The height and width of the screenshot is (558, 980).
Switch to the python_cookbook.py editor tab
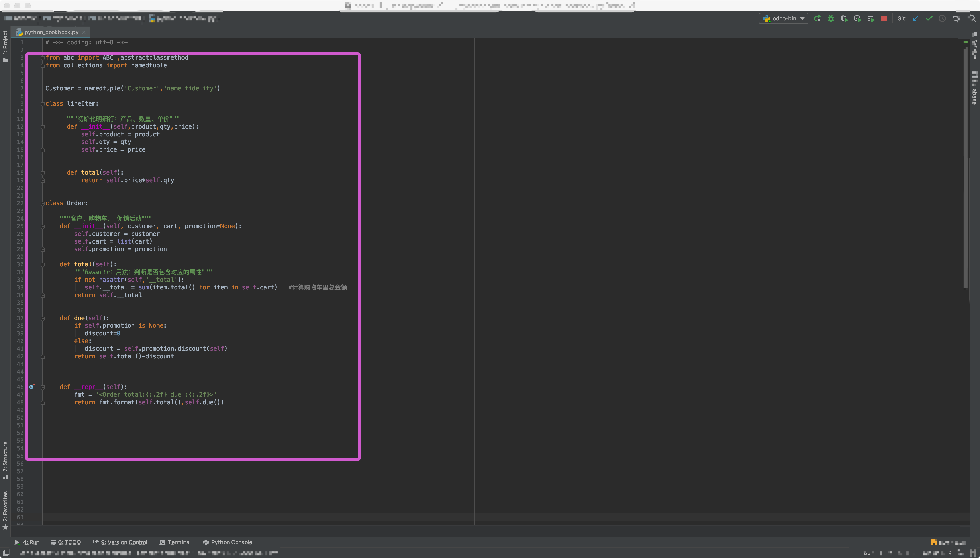51,32
